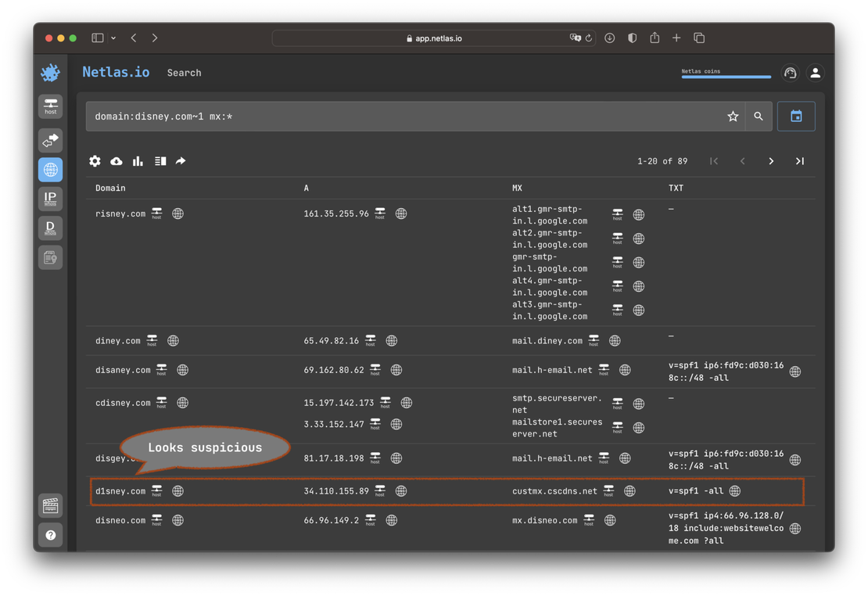Open IP Whois search in sidebar
This screenshot has height=596, width=868.
(x=51, y=199)
